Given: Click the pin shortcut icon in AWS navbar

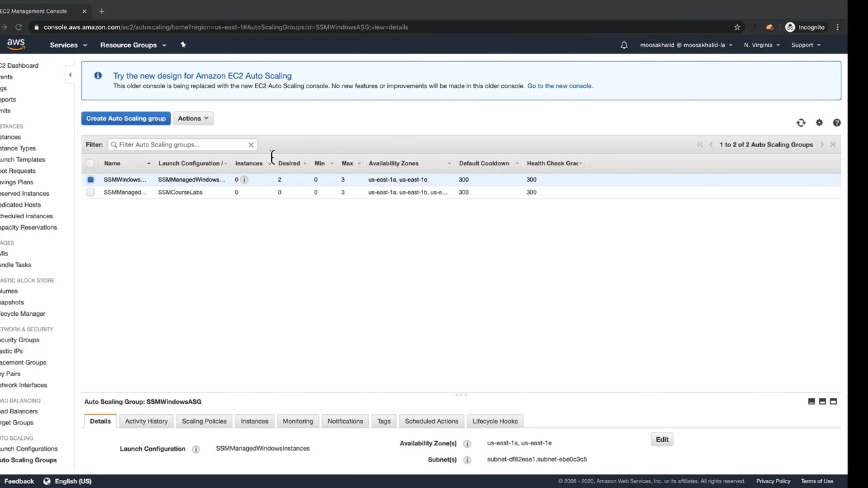Looking at the screenshot, I should [x=182, y=45].
